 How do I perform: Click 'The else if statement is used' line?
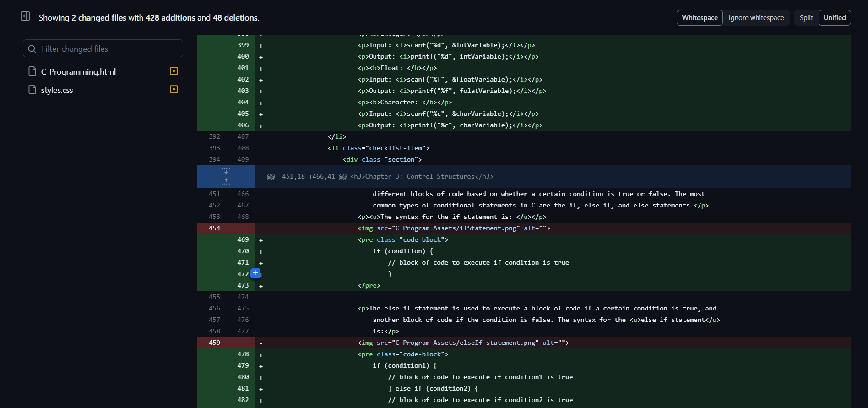pos(537,308)
